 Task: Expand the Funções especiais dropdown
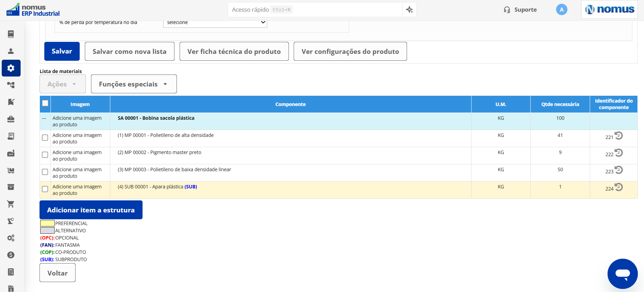click(x=134, y=84)
